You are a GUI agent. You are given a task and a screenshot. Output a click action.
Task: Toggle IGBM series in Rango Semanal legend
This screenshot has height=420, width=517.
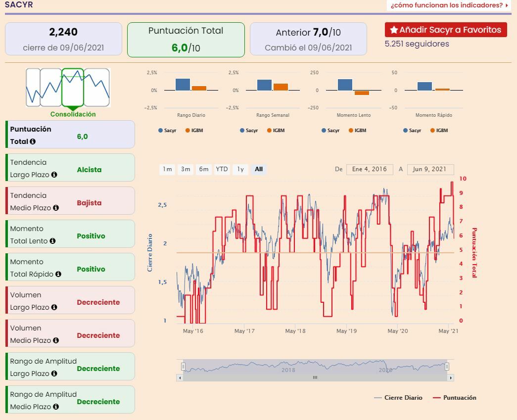coord(276,131)
